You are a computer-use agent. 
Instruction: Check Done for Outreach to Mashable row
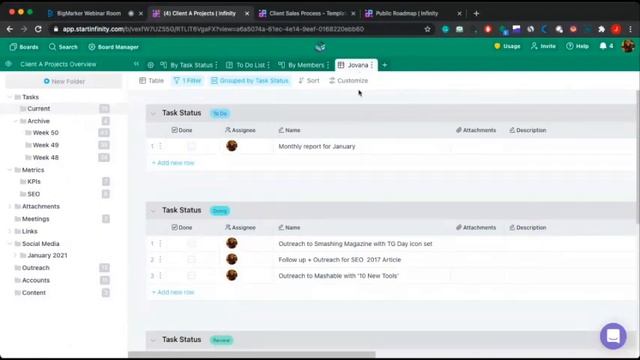(191, 276)
